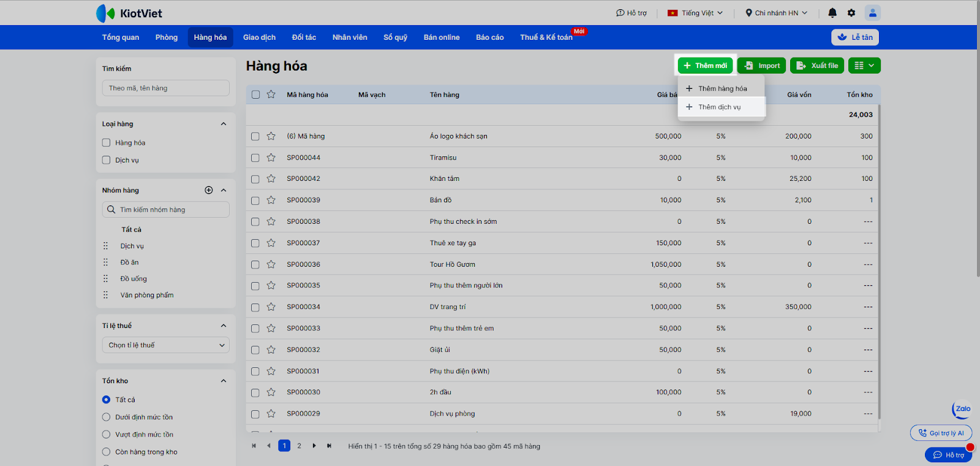Collapse the Loại hàng filter section
980x466 pixels.
tap(224, 124)
